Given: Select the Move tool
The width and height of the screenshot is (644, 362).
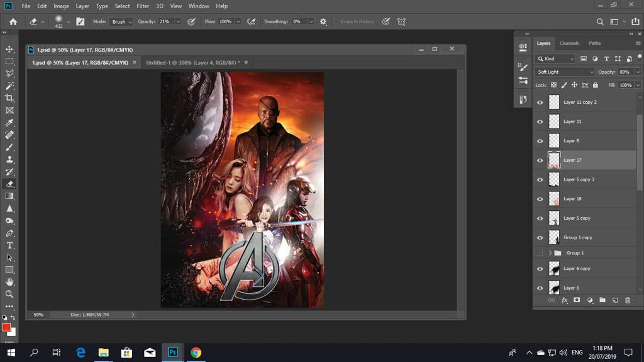Looking at the screenshot, I should [9, 49].
